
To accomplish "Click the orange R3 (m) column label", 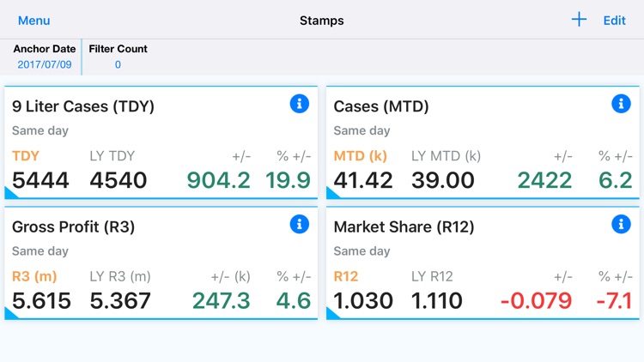I will tap(34, 276).
